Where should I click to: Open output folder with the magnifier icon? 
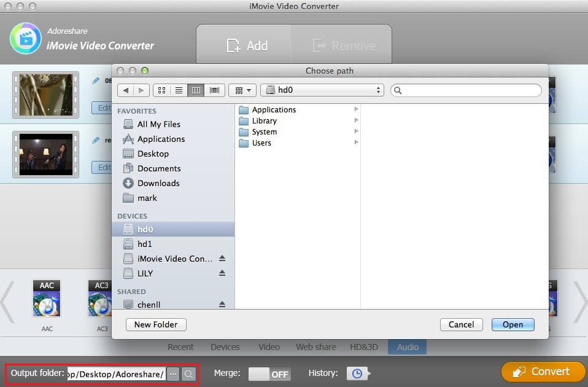[x=188, y=374]
